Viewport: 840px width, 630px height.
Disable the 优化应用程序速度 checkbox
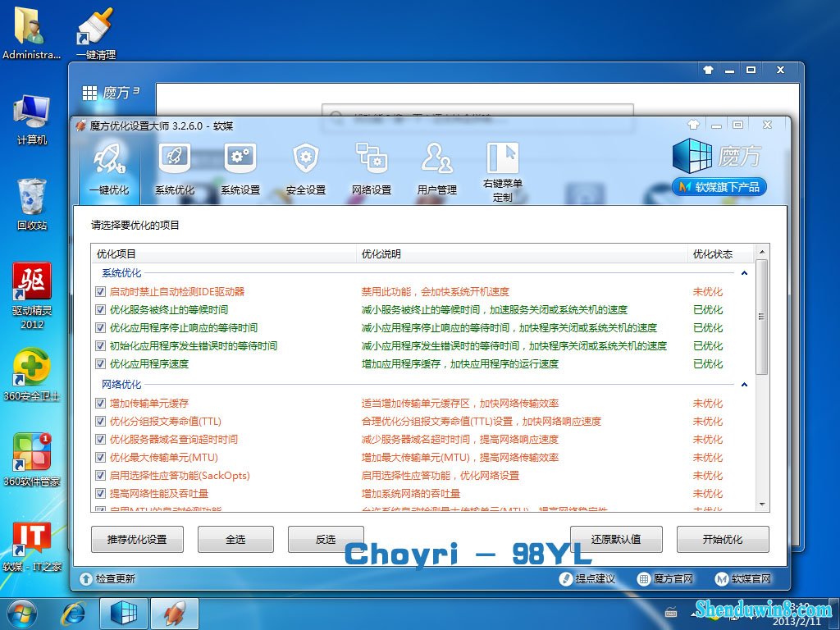(x=100, y=364)
